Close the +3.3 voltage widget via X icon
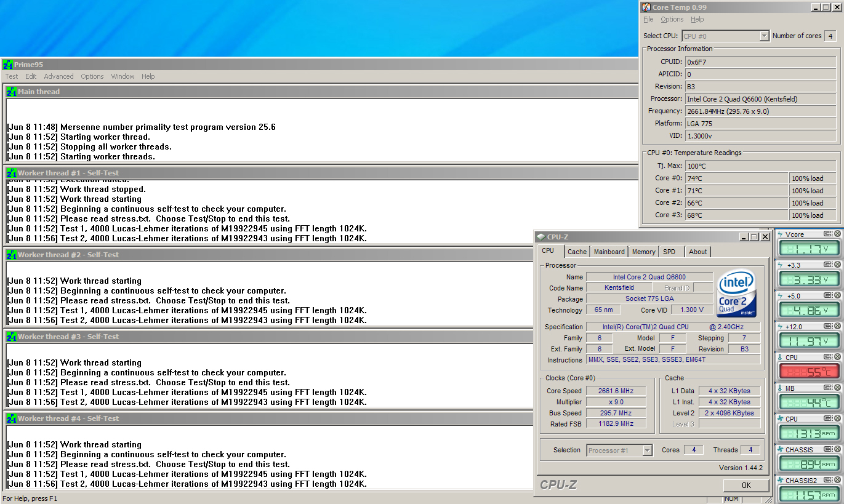 [x=837, y=265]
